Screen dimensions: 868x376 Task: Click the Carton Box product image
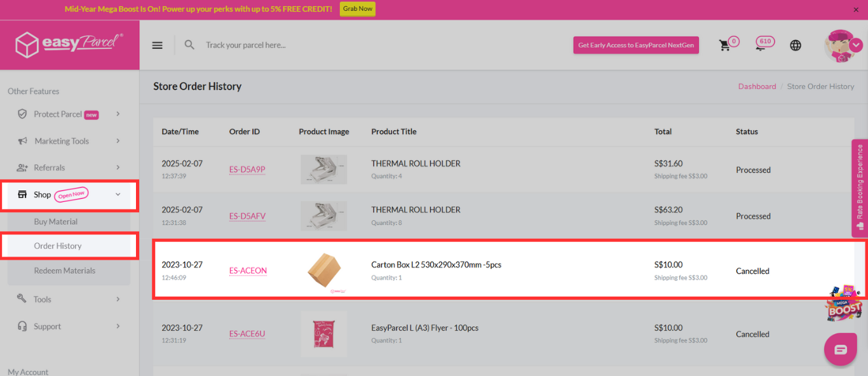(x=324, y=271)
